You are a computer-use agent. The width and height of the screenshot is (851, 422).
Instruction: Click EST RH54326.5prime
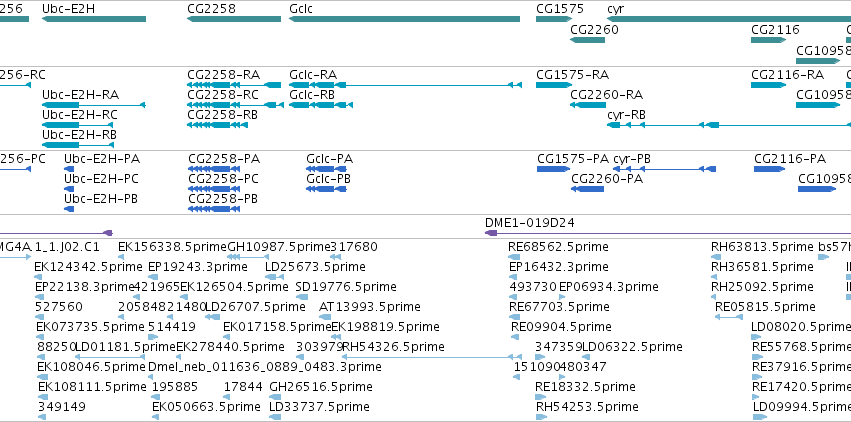pyautogui.click(x=431, y=357)
